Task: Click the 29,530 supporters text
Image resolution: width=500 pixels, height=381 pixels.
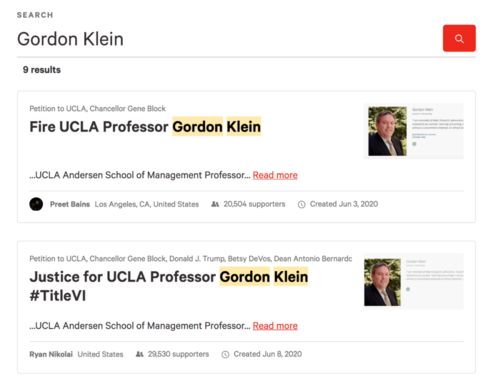Action: [x=178, y=354]
